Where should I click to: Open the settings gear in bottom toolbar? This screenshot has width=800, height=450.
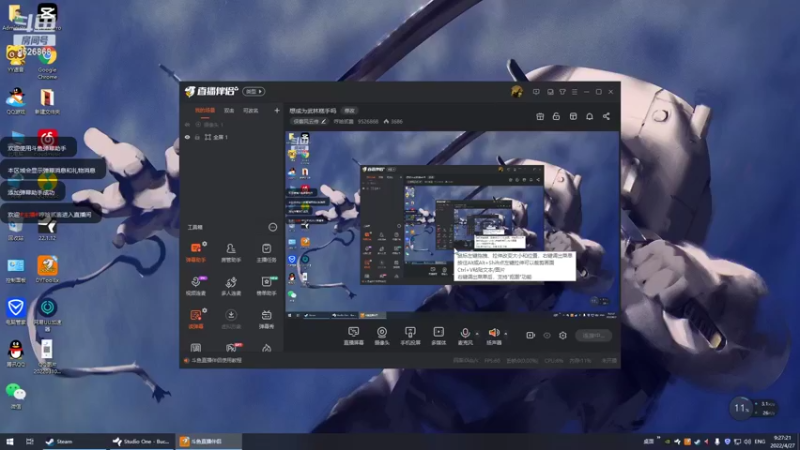(x=563, y=335)
